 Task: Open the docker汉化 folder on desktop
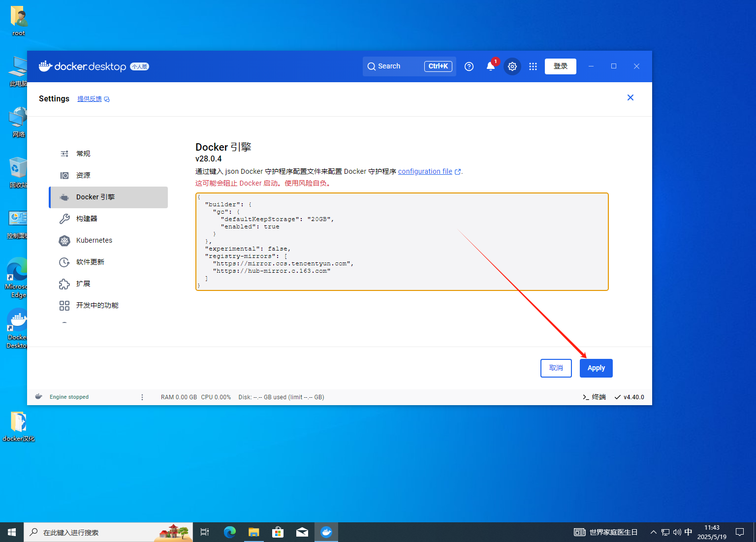pos(19,426)
